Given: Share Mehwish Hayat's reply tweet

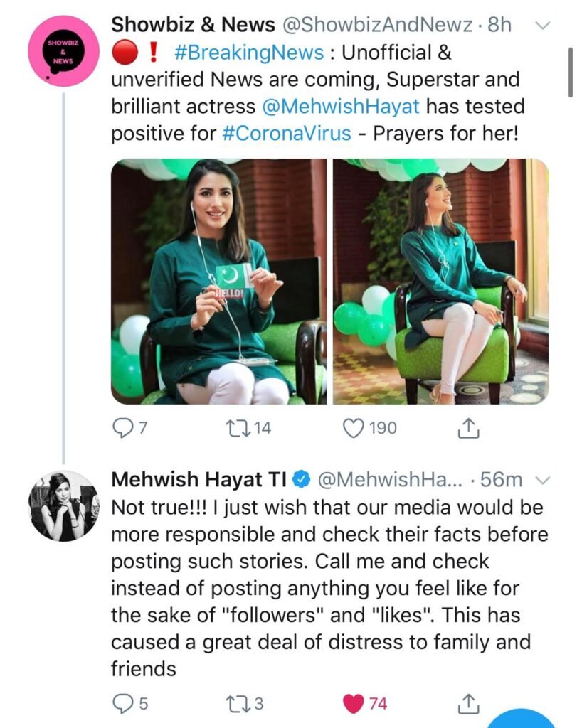Looking at the screenshot, I should 467,704.
